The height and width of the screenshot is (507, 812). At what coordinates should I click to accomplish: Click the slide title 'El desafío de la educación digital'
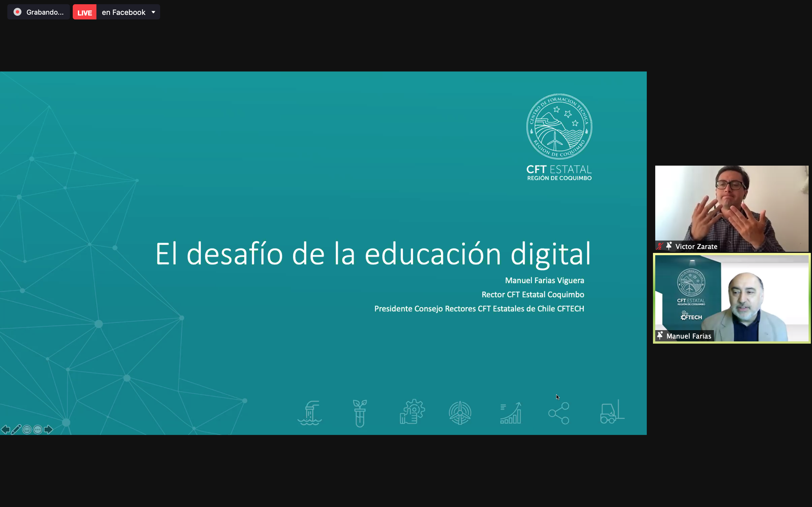[372, 254]
